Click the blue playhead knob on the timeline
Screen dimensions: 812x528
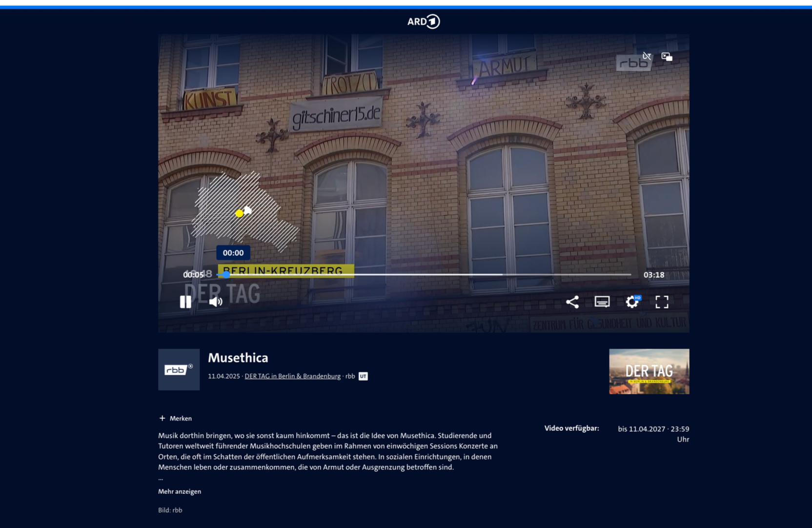(226, 275)
